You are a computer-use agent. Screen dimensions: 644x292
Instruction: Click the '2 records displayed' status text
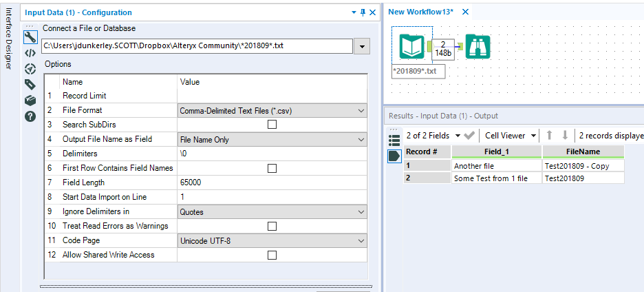click(611, 135)
